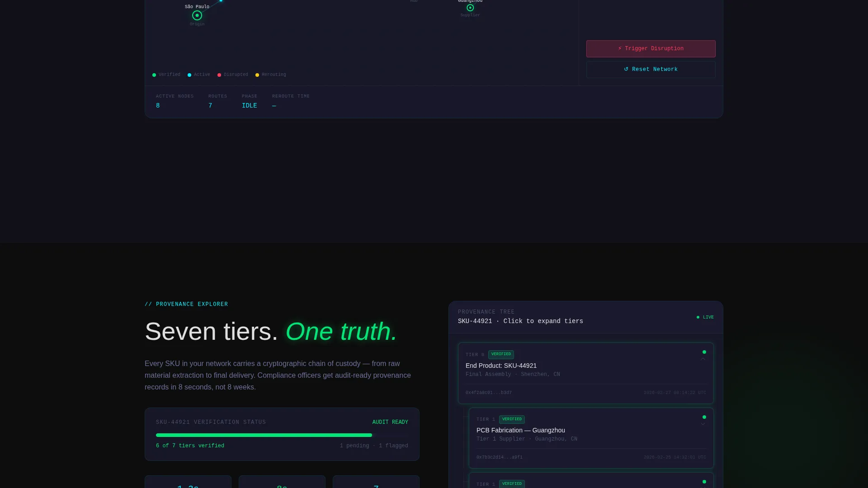Screen dimensions: 868x488
Task: Click the red Disrupted legend dot
Action: 219,75
